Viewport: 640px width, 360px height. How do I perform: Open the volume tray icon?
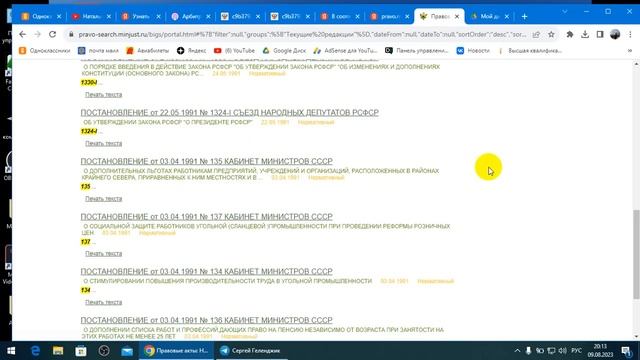coord(563,351)
